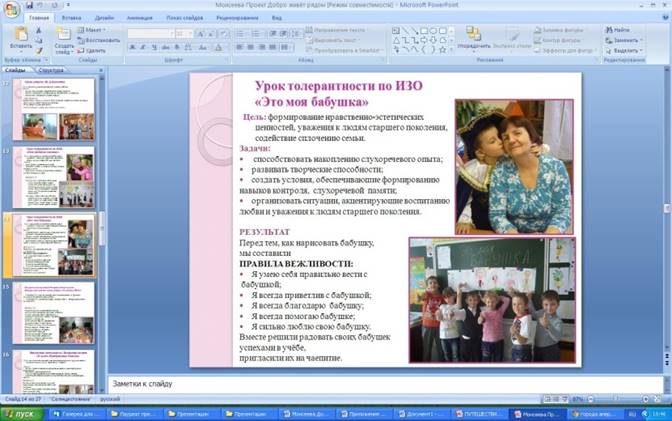Undo the last action in the quick access toolbar
Image resolution: width=672 pixels, height=421 pixels.
point(41,5)
